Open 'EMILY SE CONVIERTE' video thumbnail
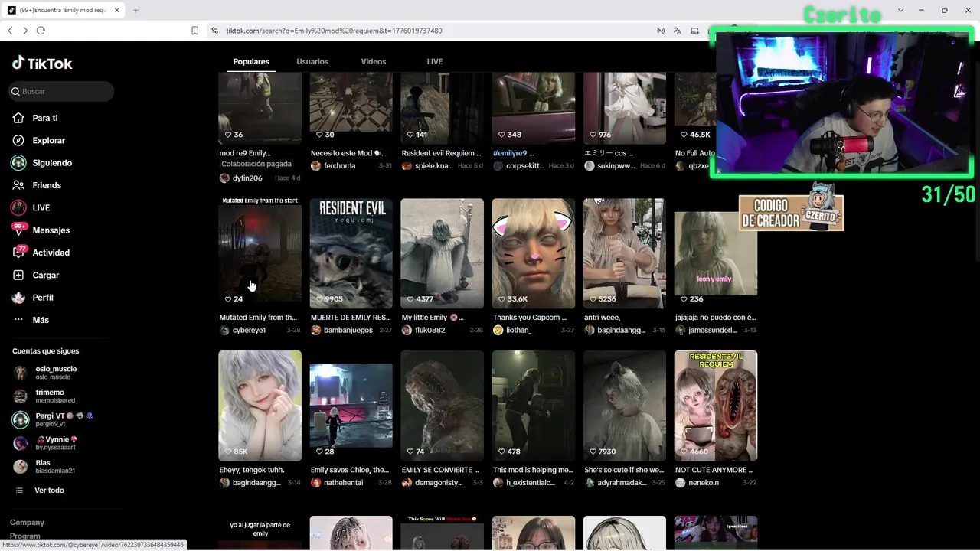Screen dimensions: 980x551 (442, 406)
